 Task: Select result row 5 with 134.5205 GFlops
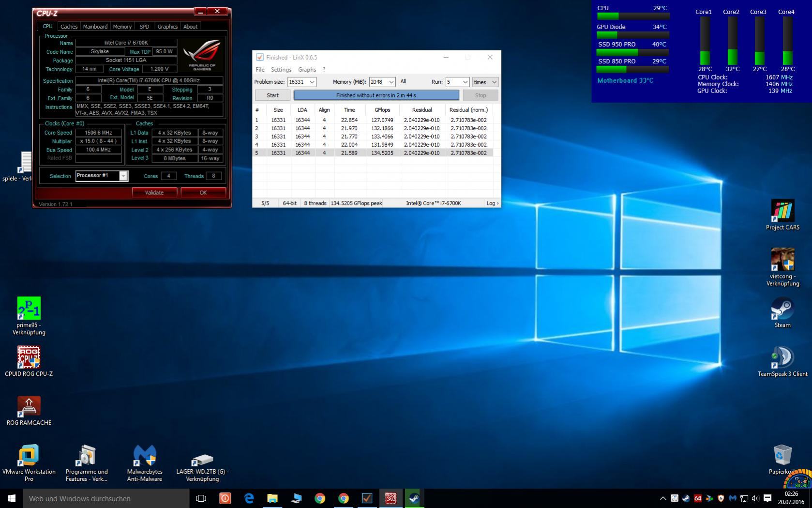(373, 153)
